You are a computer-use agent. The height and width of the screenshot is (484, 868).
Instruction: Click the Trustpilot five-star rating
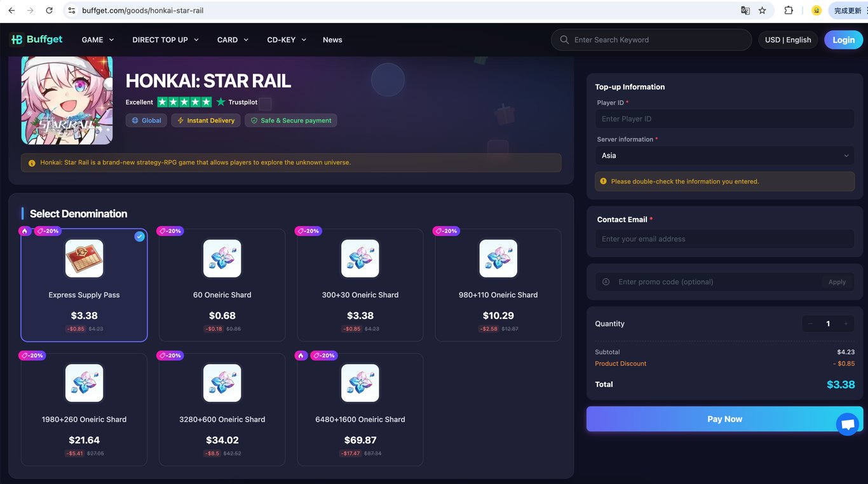point(184,102)
